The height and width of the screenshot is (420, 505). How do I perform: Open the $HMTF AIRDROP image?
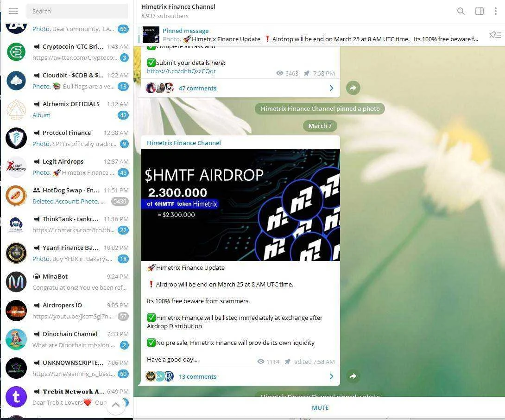tap(240, 205)
